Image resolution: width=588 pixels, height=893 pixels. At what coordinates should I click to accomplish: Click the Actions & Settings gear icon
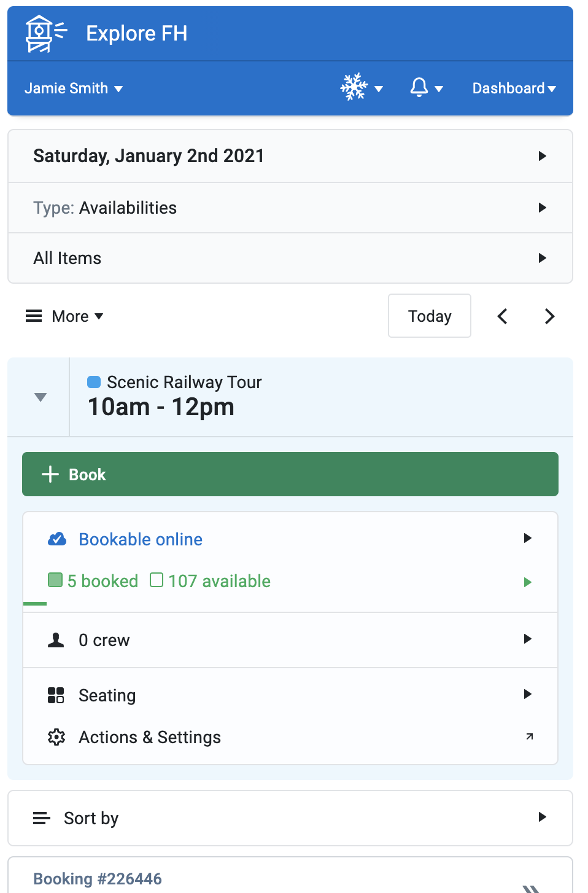coord(56,737)
